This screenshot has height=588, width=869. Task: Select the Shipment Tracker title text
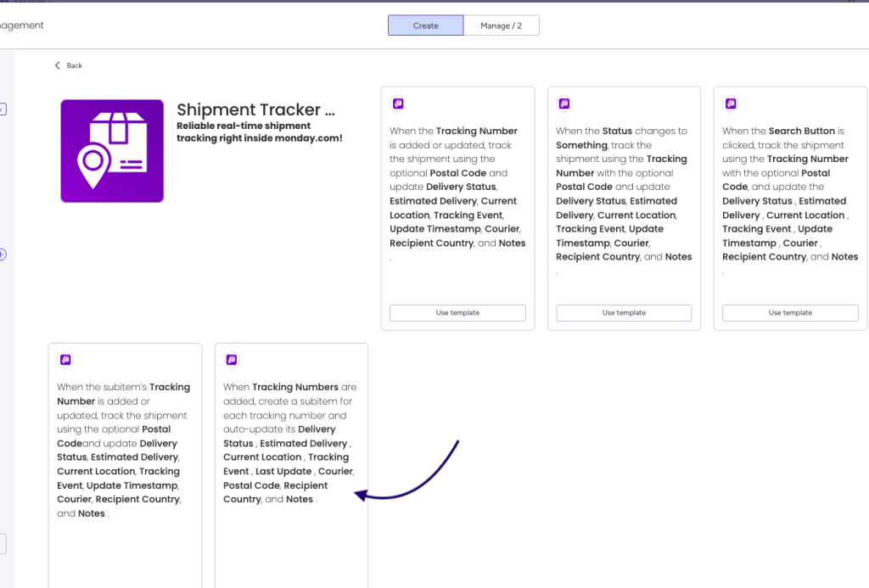click(x=255, y=109)
